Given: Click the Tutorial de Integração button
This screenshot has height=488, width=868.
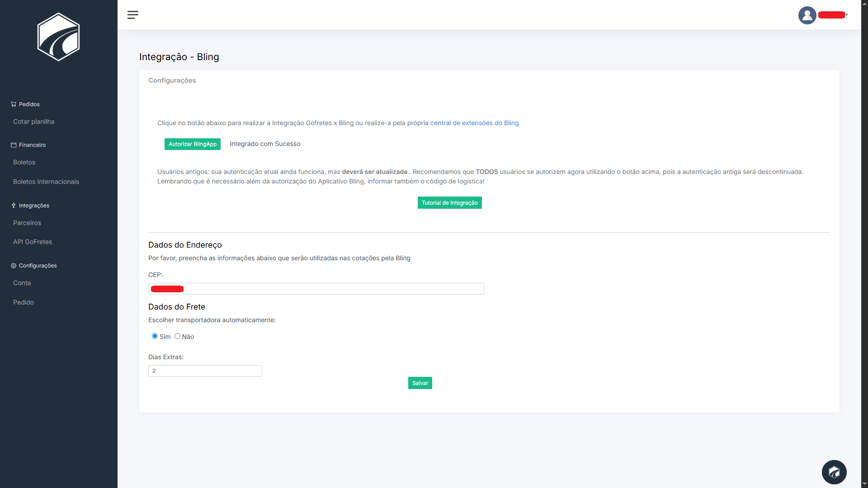Looking at the screenshot, I should pos(449,203).
